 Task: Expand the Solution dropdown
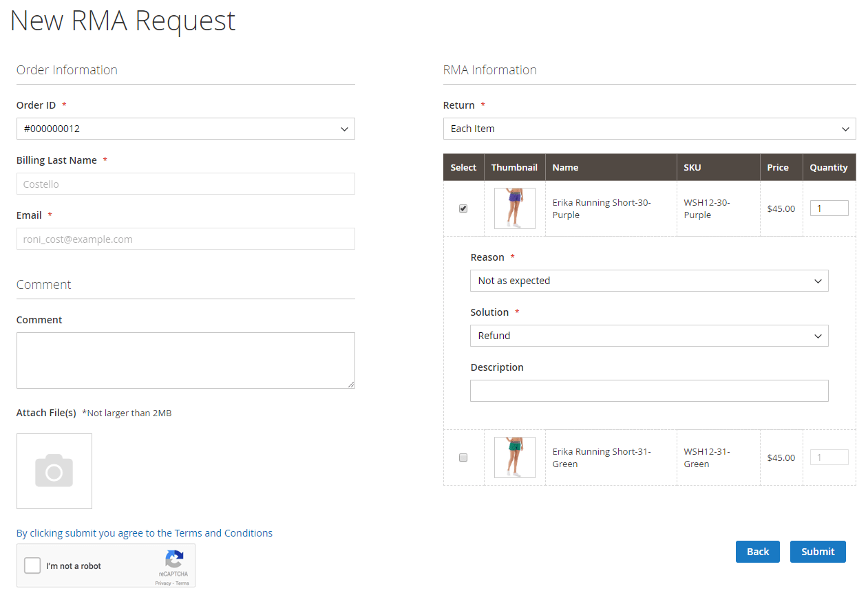tap(649, 336)
